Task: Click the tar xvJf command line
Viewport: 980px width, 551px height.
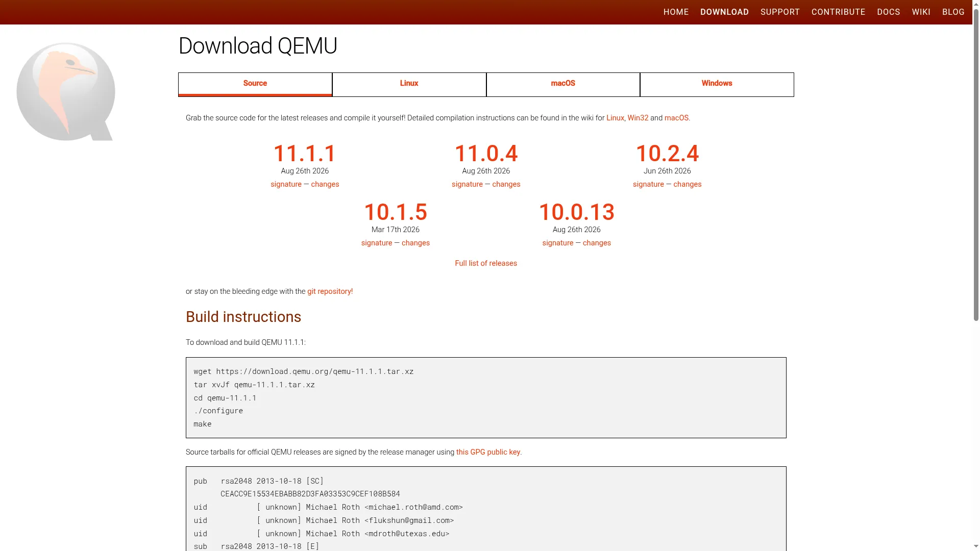Action: [x=254, y=385]
